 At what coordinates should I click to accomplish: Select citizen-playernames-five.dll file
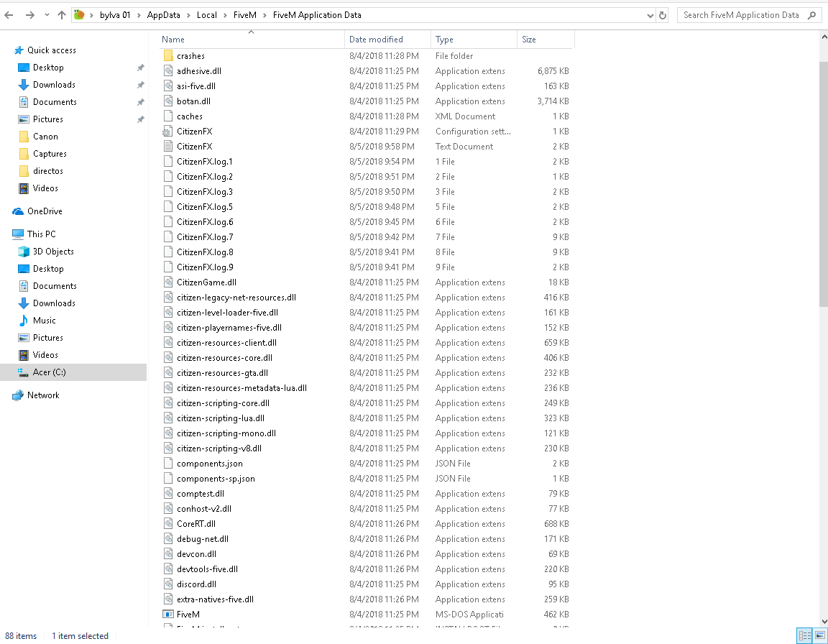(x=229, y=328)
